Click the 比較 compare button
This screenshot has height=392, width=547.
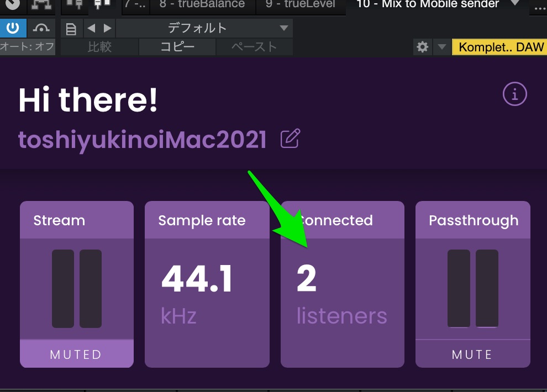[x=99, y=47]
